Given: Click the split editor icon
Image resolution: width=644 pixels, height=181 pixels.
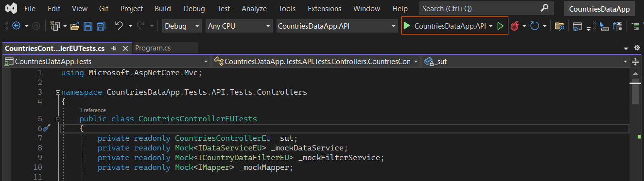Looking at the screenshot, I should point(636,62).
